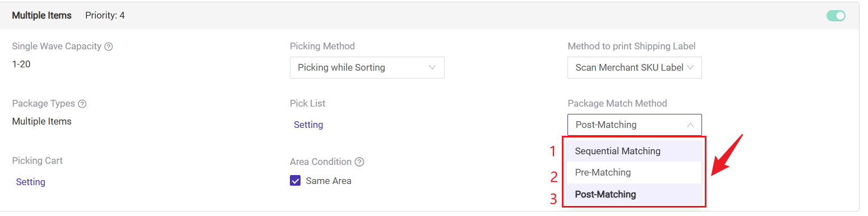Click help icon next to Single Wave Capacity

pyautogui.click(x=109, y=47)
